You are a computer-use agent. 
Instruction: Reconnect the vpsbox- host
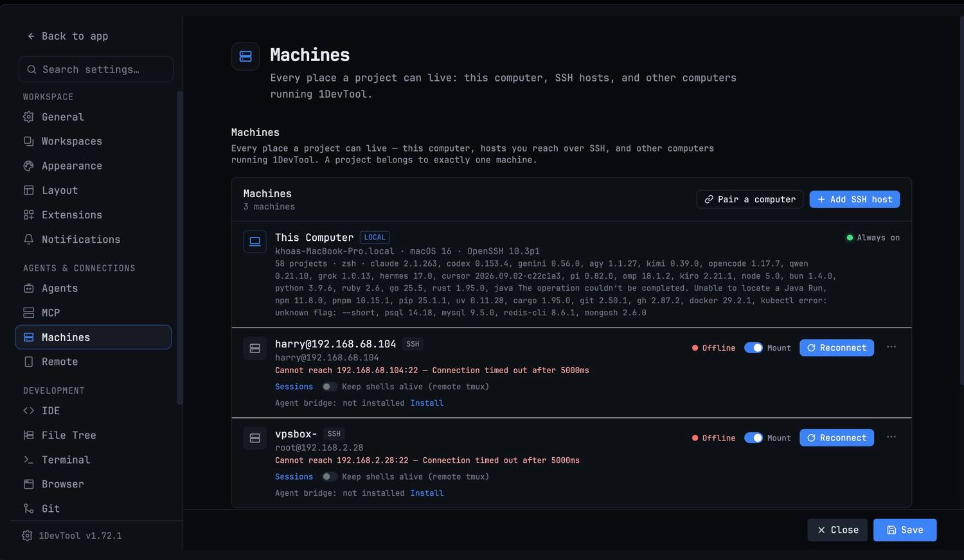click(837, 437)
